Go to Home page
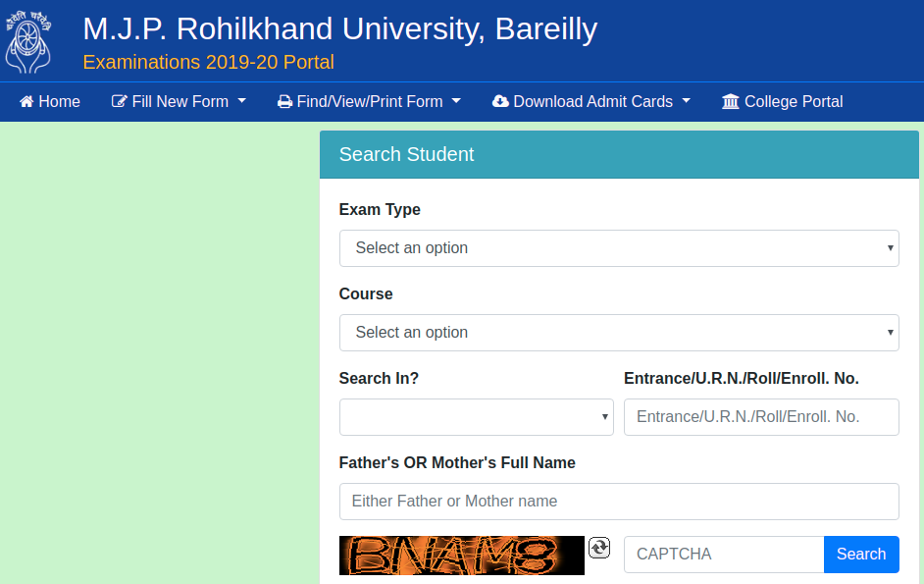 (49, 101)
